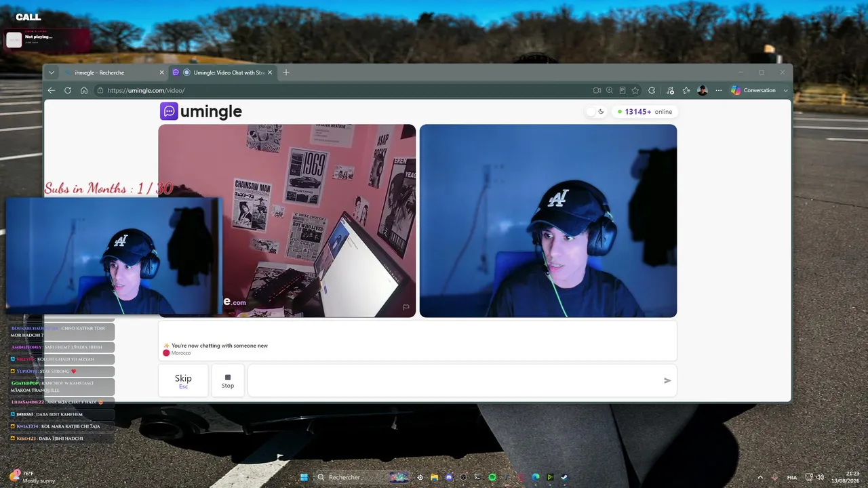Click your own webcam video in Umingle
This screenshot has height=488, width=868.
(548, 220)
